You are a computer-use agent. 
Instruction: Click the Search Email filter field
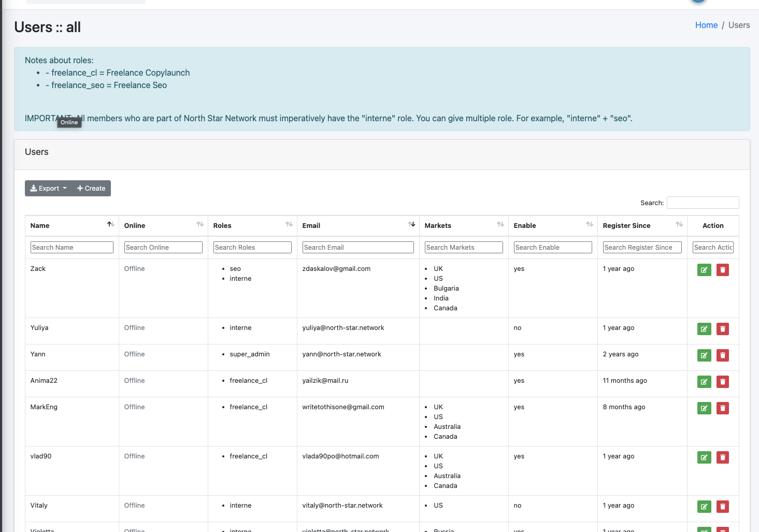357,248
